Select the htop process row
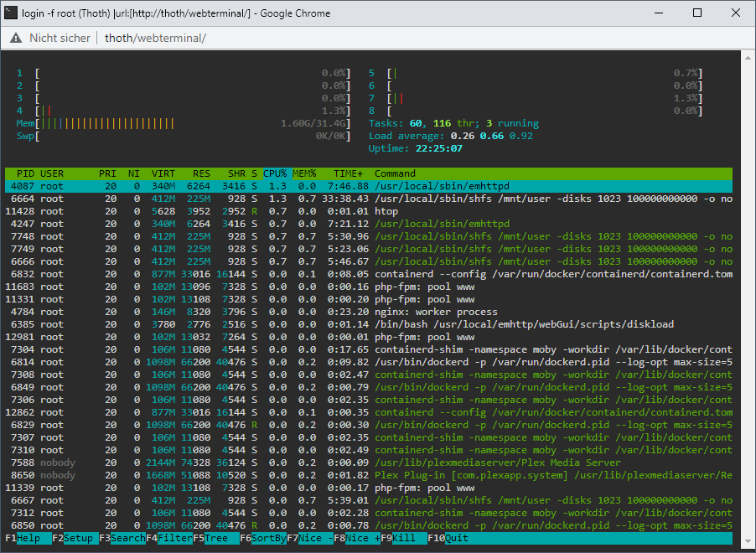 pyautogui.click(x=369, y=211)
